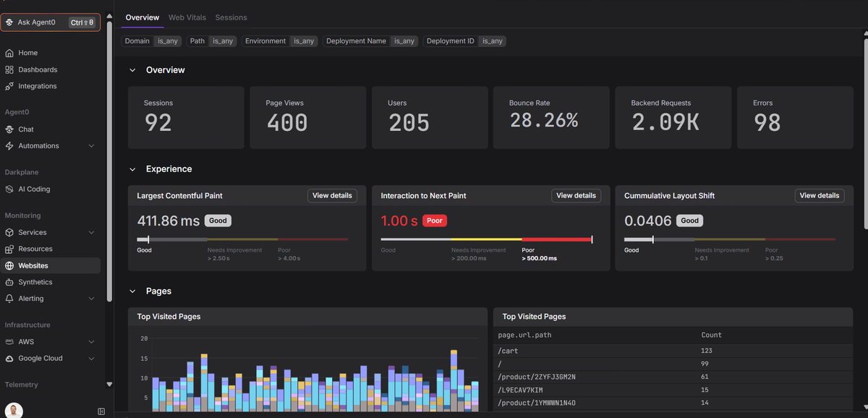868x418 pixels.
Task: Click the Poor badge on Interaction card
Action: (435, 221)
